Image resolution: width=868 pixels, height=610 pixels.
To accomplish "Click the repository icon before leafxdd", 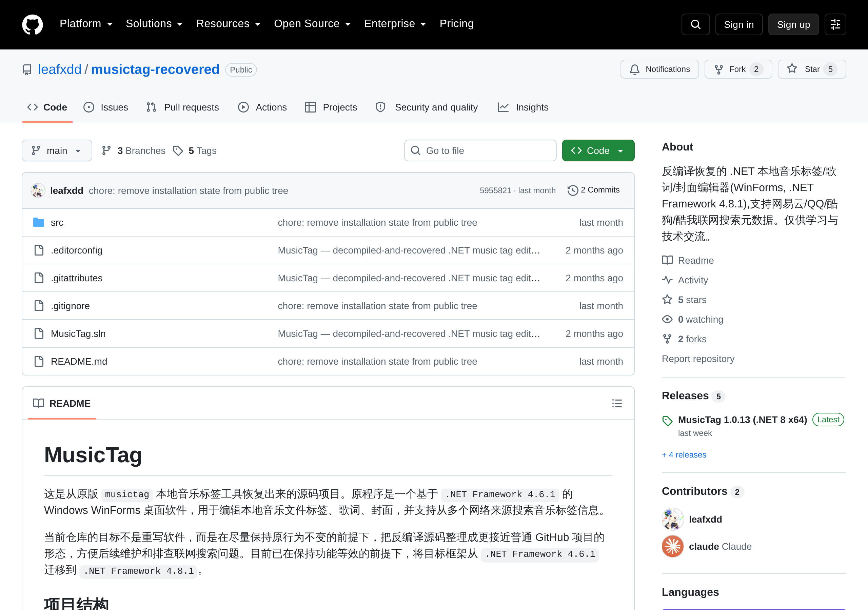I will tap(27, 70).
